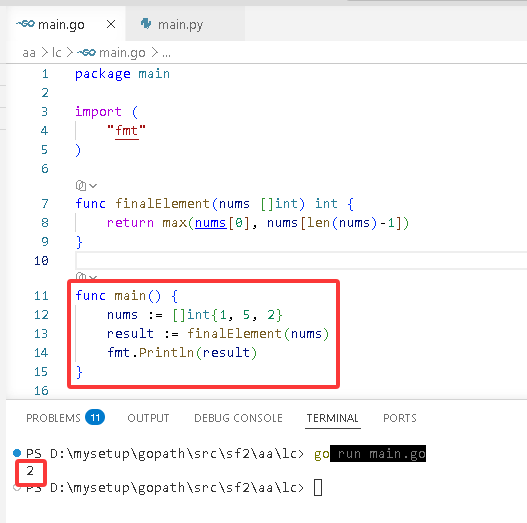527x523 pixels.
Task: Open the DEBUG CONSOLE panel
Action: coord(238,418)
